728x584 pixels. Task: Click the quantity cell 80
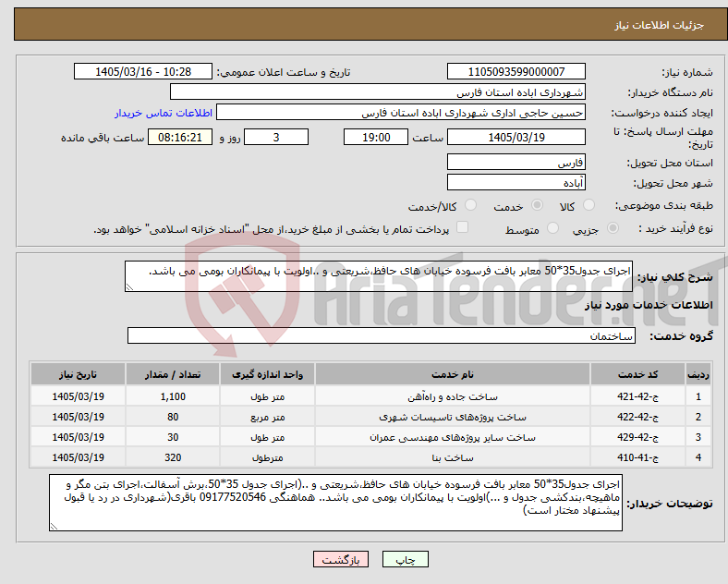173,417
